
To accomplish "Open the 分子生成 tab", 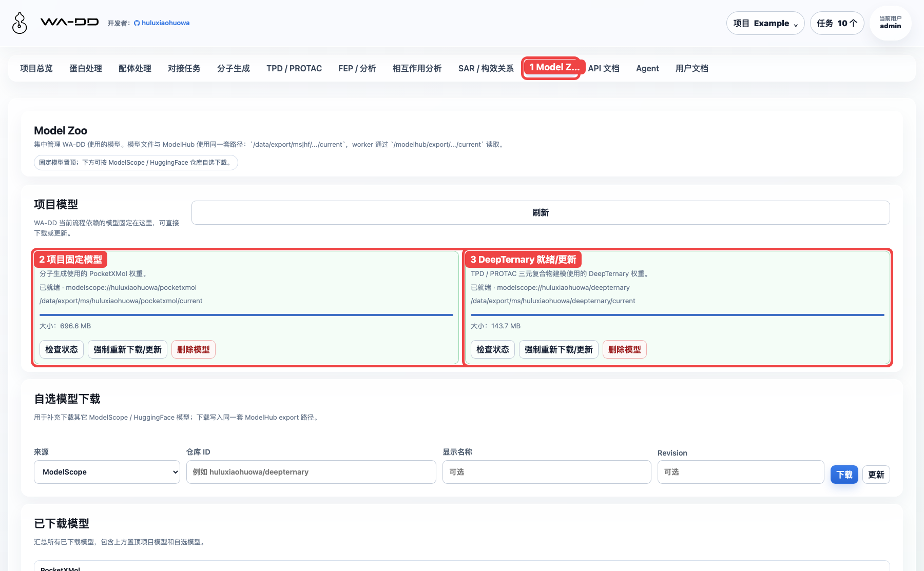I will pos(234,68).
